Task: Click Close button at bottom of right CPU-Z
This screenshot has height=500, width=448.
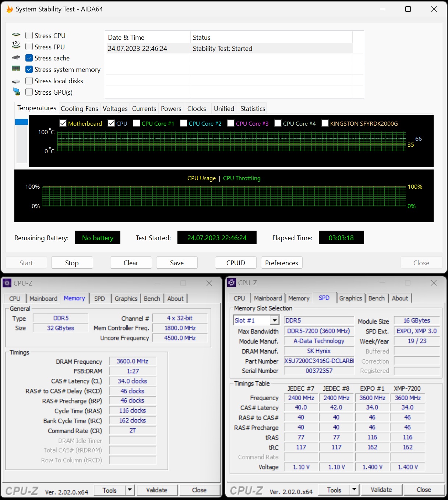Action: click(x=424, y=490)
